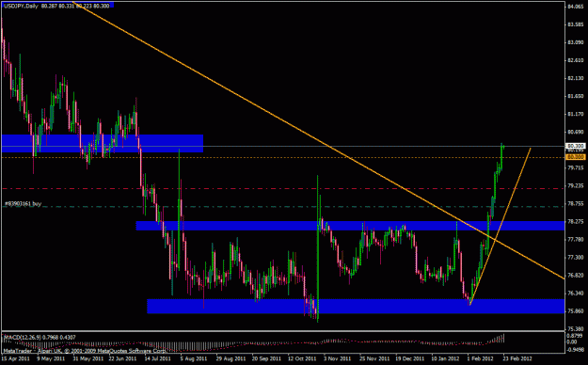588x365 pixels.
Task: Click the 1 Feb 2012 date label
Action: click(481, 358)
